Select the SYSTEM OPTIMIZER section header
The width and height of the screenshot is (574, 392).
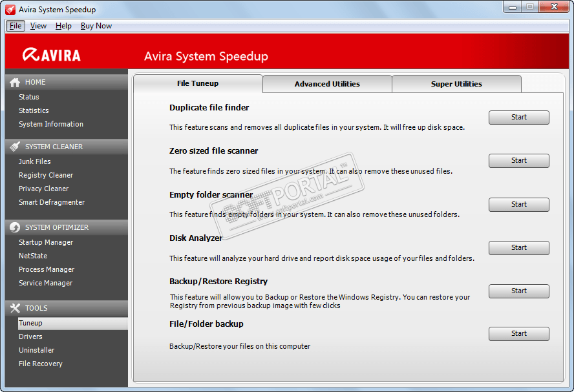click(x=67, y=227)
